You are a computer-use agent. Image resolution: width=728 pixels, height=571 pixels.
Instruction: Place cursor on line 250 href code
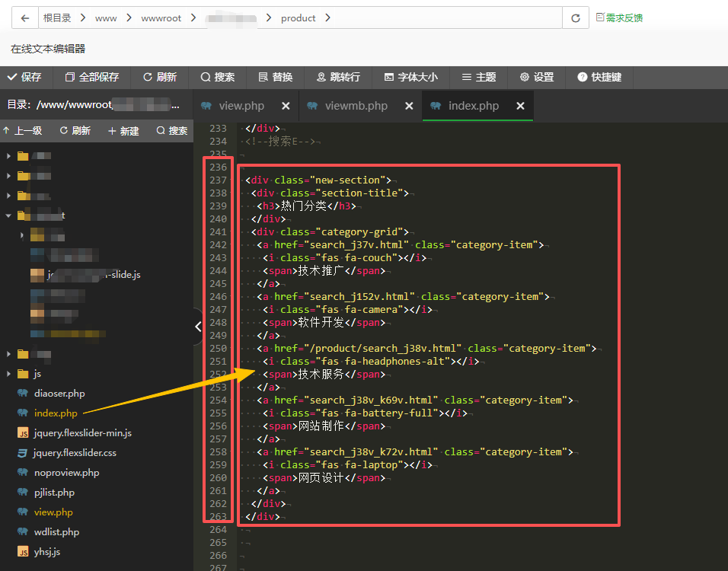coord(368,349)
